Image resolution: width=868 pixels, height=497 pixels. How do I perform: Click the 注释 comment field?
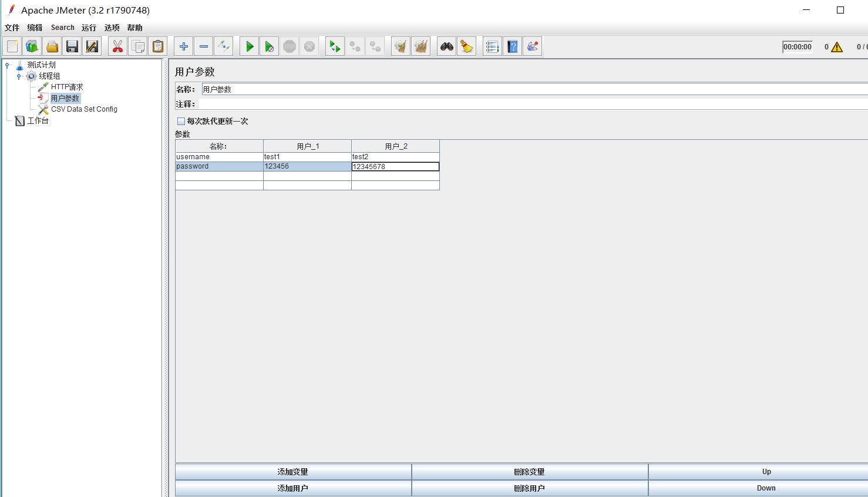pos(533,104)
